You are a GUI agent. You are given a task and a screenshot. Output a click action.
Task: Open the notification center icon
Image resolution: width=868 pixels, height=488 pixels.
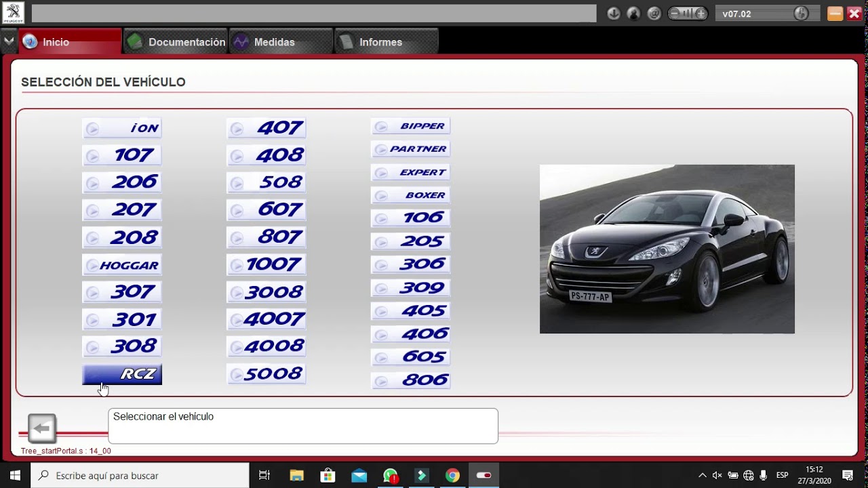pyautogui.click(x=848, y=475)
